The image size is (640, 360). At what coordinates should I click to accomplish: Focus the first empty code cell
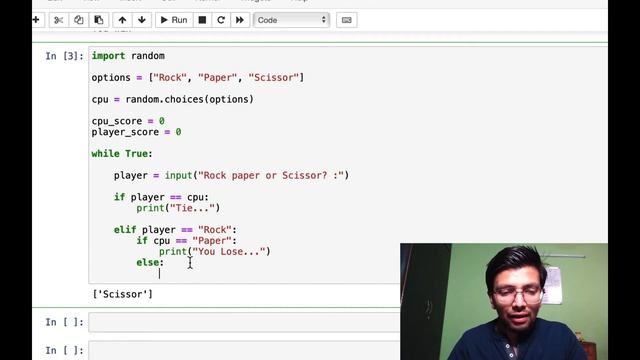[244, 322]
